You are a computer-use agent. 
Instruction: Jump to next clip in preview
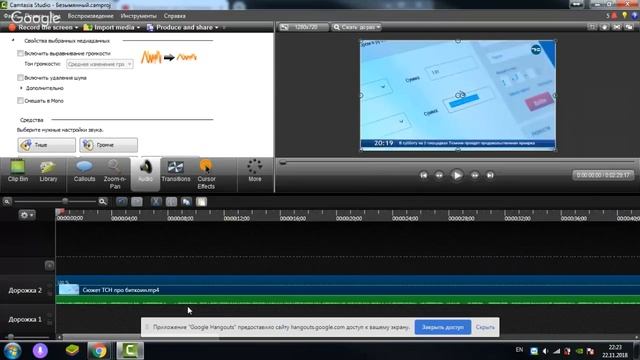490,175
